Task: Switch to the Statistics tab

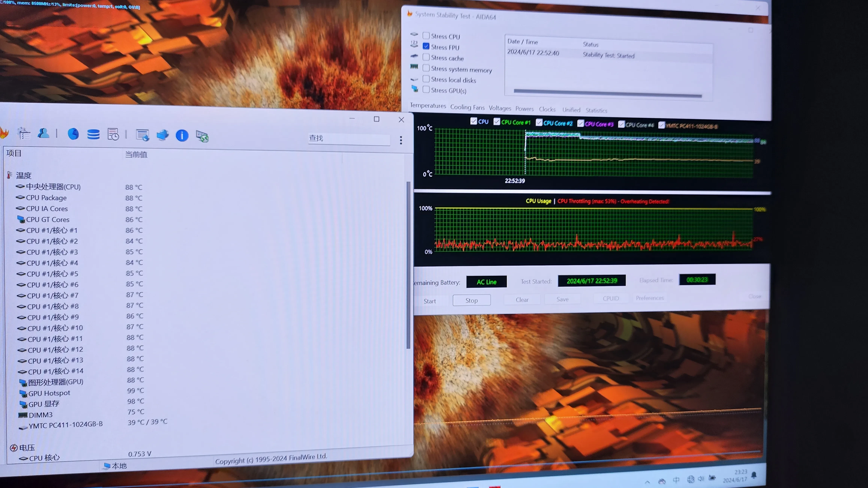Action: point(596,110)
